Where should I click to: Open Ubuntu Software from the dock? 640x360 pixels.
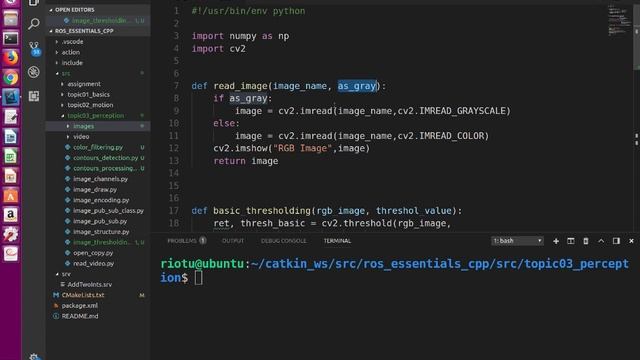(11, 196)
